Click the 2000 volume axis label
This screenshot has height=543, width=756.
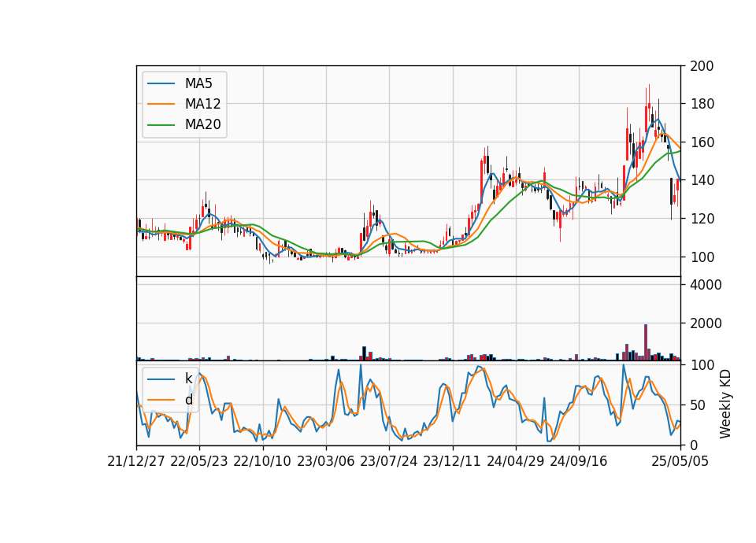pyautogui.click(x=706, y=323)
